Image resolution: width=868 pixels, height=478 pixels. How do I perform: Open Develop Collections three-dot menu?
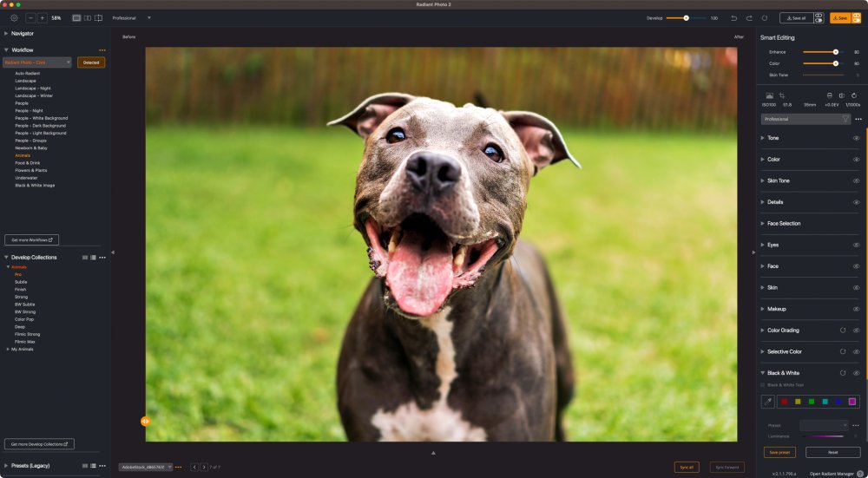click(102, 258)
